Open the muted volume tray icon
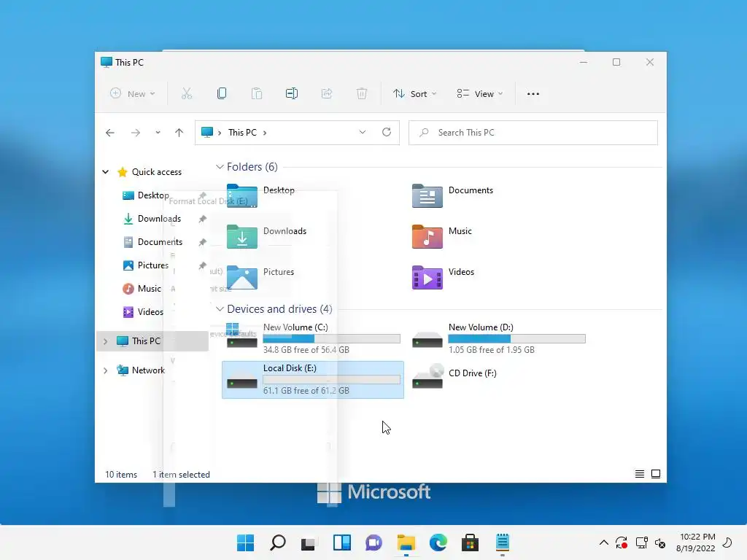Image resolution: width=747 pixels, height=560 pixels. [x=660, y=542]
